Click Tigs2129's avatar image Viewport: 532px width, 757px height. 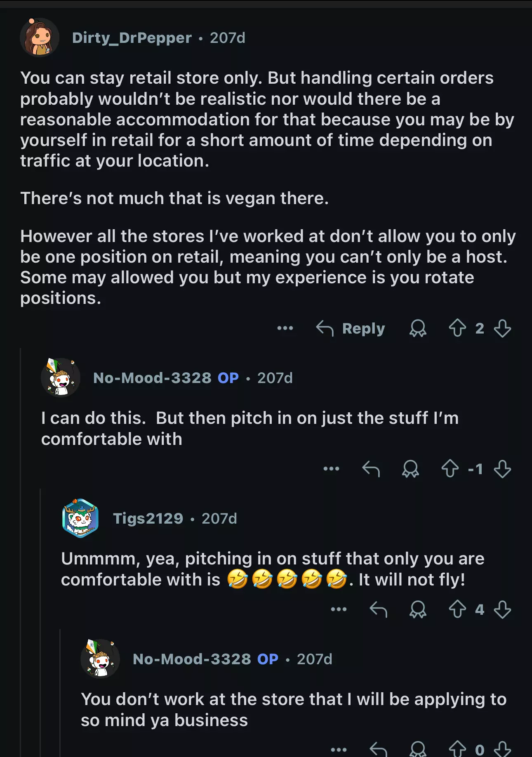(80, 518)
